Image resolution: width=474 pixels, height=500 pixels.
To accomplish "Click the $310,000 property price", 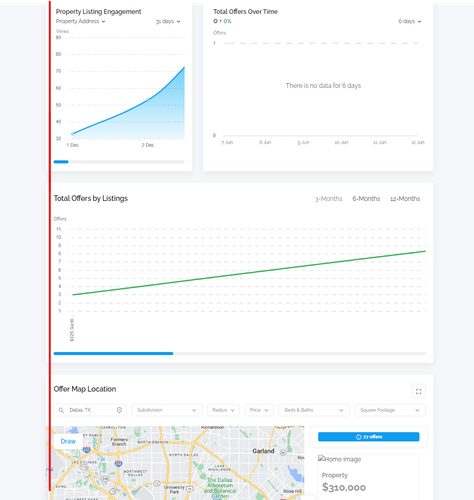I will pos(344,487).
